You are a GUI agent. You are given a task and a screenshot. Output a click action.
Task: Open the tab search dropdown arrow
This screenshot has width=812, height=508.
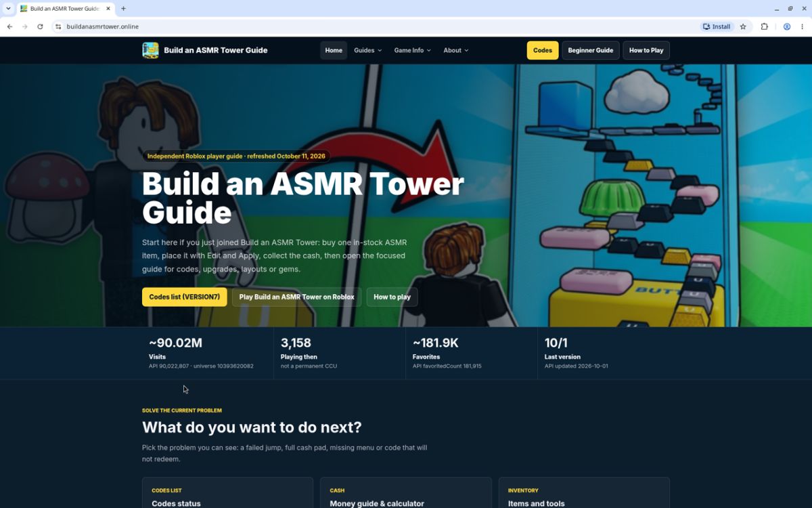[x=8, y=9]
